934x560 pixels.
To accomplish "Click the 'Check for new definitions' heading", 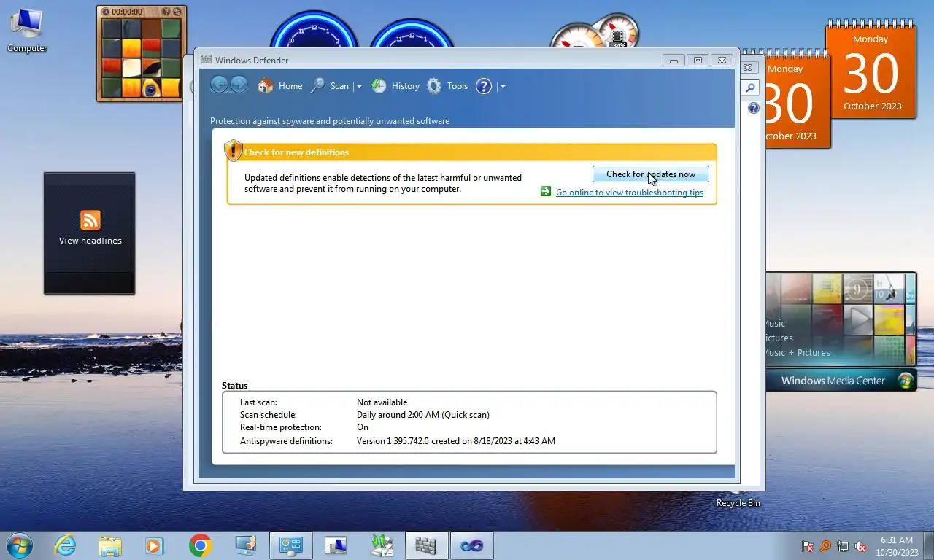I will pyautogui.click(x=296, y=152).
